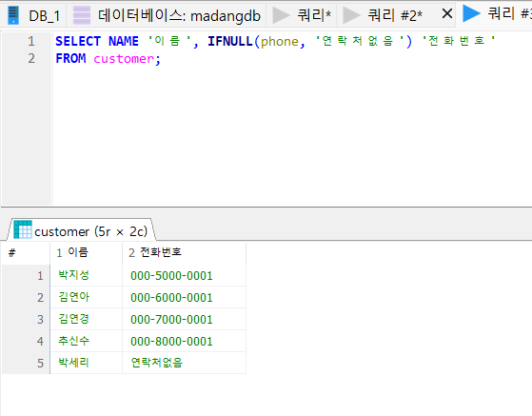The width and height of the screenshot is (532, 416).
Task: Click the phone argument in the query
Action: (280, 42)
